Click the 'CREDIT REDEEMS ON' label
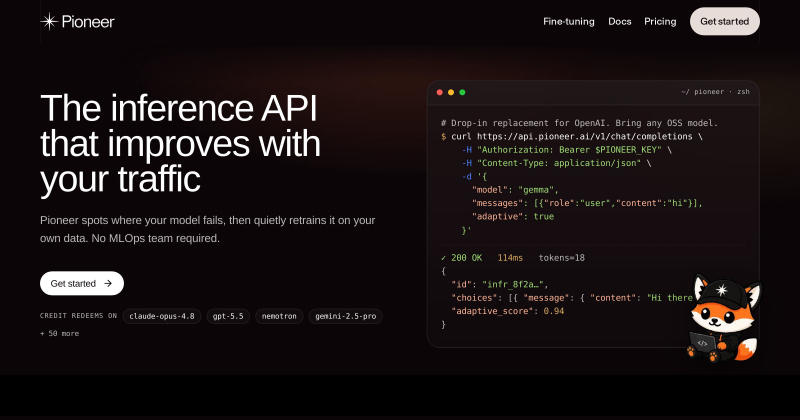Image resolution: width=800 pixels, height=420 pixels. point(79,316)
